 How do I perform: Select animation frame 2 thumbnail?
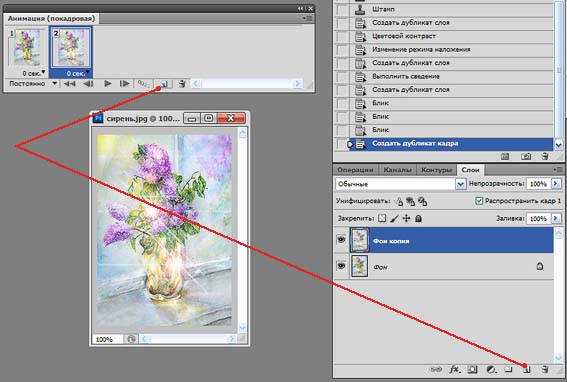coord(72,48)
